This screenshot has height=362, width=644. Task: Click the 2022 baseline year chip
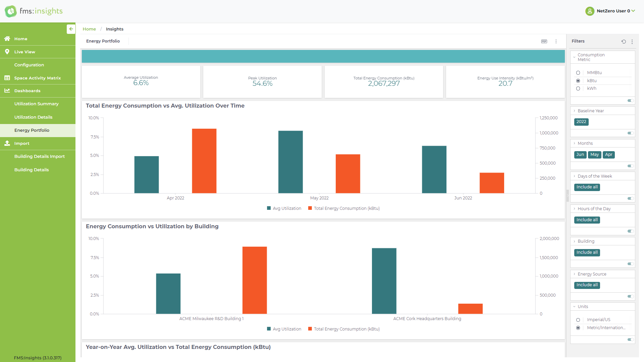[x=581, y=122]
